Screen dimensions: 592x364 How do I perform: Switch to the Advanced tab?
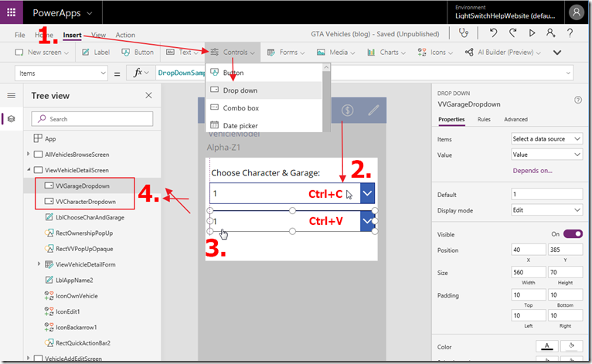[515, 119]
